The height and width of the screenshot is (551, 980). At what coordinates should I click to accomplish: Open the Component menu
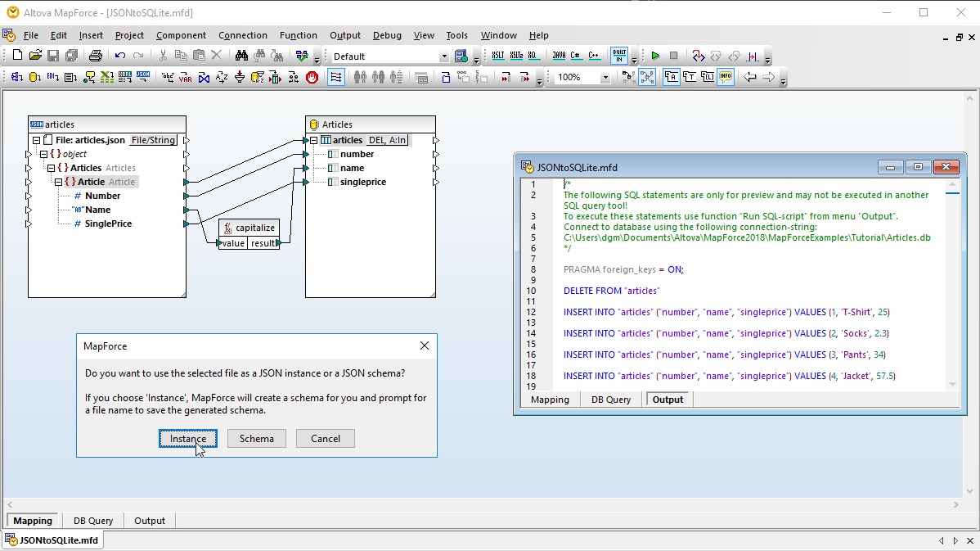[x=181, y=36]
